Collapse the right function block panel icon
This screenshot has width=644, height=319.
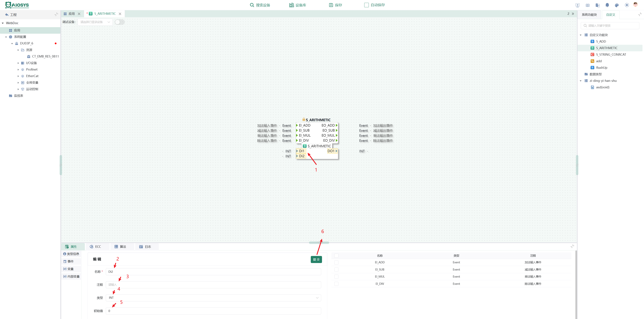coord(640,14)
